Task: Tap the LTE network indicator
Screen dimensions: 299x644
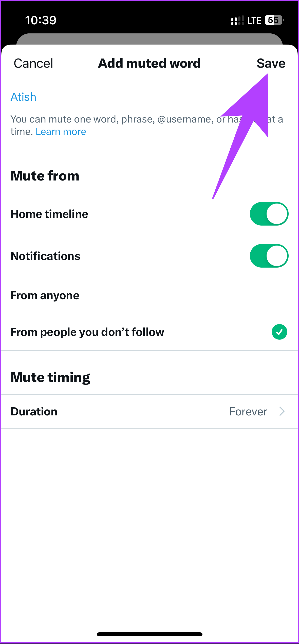Action: (x=254, y=21)
